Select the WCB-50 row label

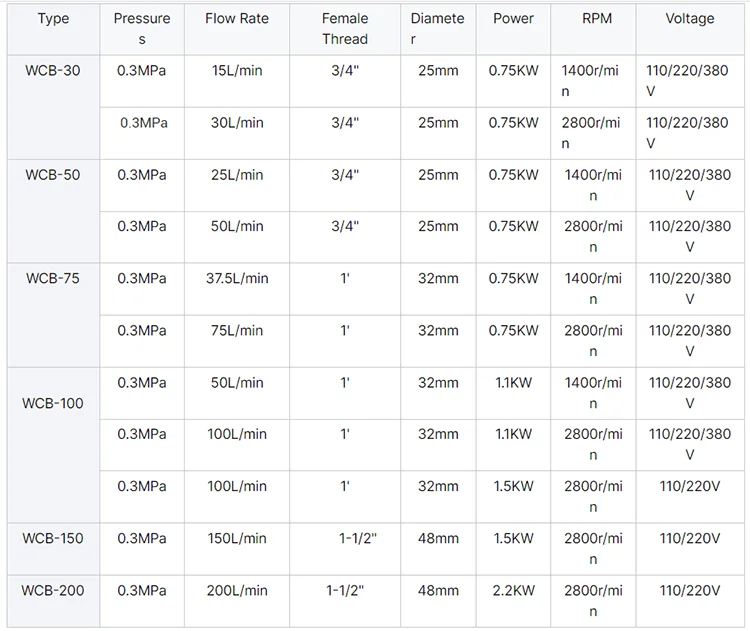pyautogui.click(x=53, y=211)
